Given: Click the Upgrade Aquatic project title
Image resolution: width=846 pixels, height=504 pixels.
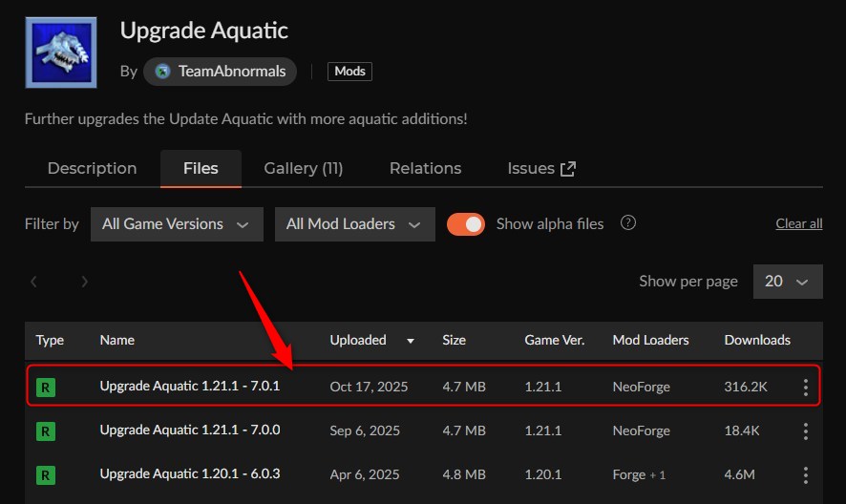Looking at the screenshot, I should pos(204,31).
